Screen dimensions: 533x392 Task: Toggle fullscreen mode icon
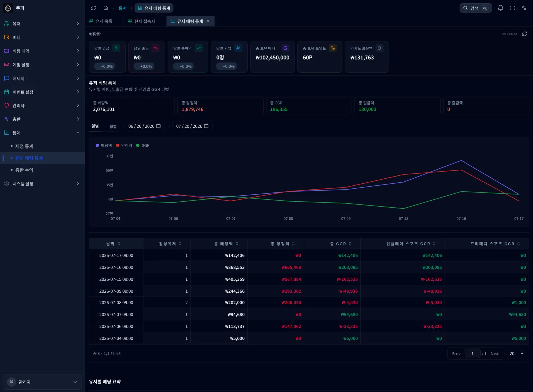(512, 8)
